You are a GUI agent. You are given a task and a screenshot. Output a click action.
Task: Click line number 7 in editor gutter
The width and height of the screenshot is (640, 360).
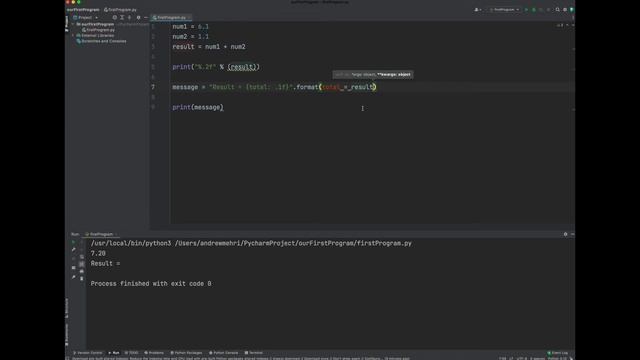coord(153,87)
